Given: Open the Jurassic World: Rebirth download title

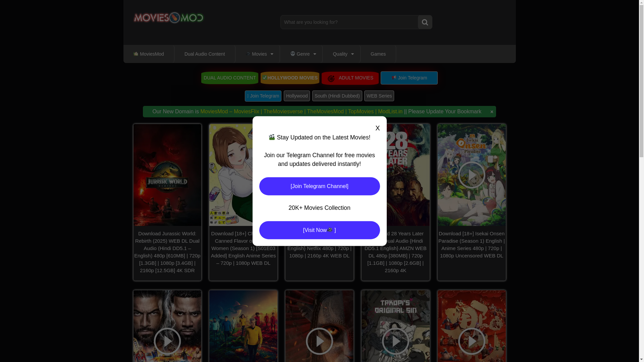Looking at the screenshot, I should click(167, 252).
